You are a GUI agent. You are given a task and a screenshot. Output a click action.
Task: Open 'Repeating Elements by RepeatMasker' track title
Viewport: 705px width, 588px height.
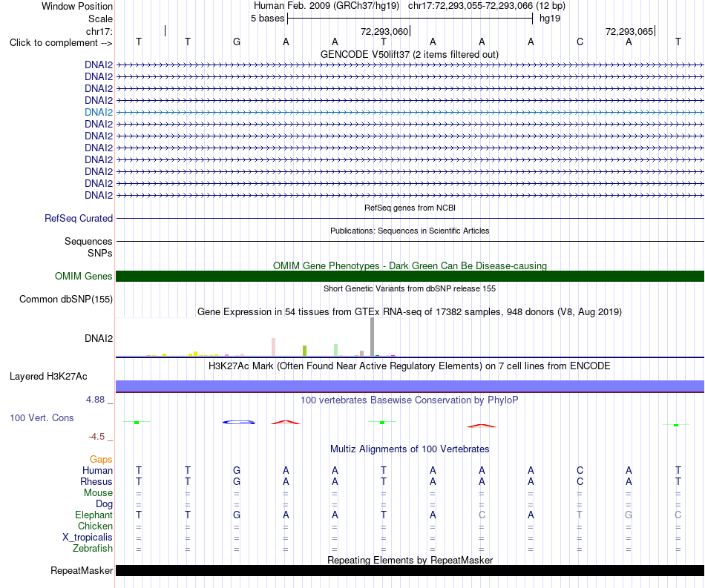coord(410,560)
